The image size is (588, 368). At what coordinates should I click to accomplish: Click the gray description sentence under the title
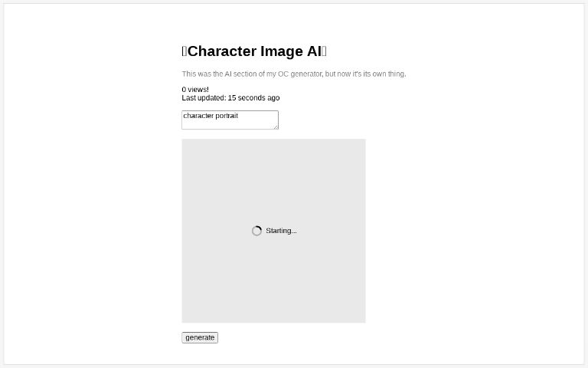[x=293, y=74]
